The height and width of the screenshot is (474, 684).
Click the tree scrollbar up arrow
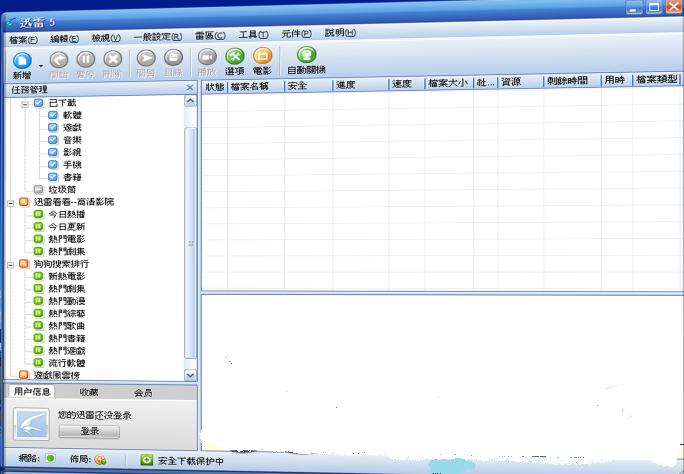190,101
